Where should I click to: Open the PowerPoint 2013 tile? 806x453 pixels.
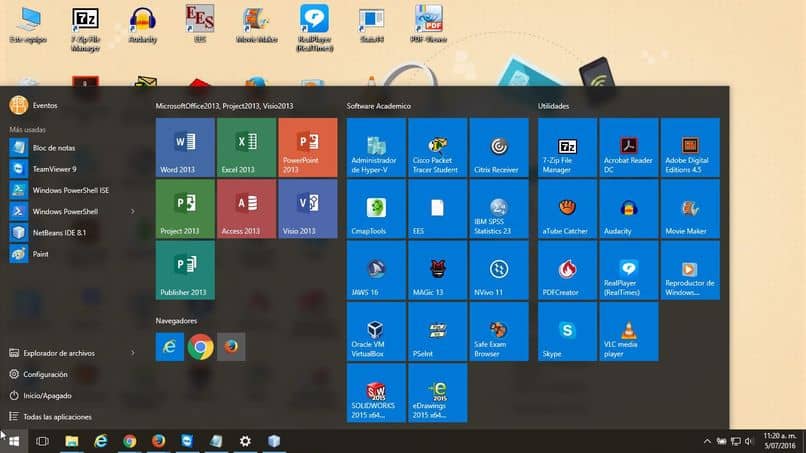point(307,148)
